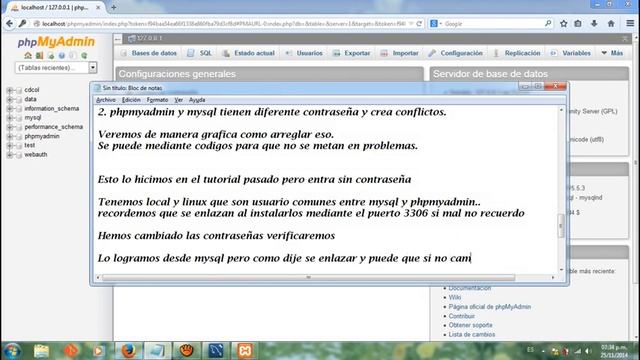
Task: Click the Notepad title bar icon
Action: [x=97, y=88]
